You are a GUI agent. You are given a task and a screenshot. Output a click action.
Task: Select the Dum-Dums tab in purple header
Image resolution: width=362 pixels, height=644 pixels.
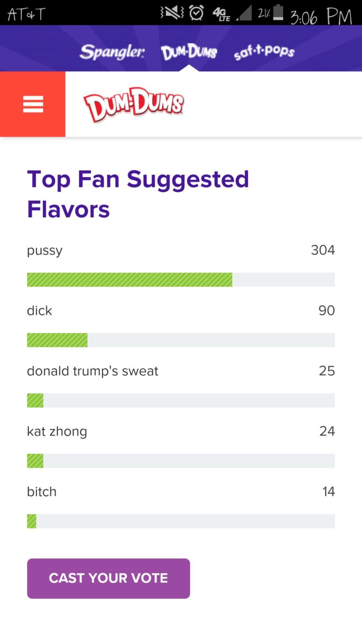click(x=189, y=52)
